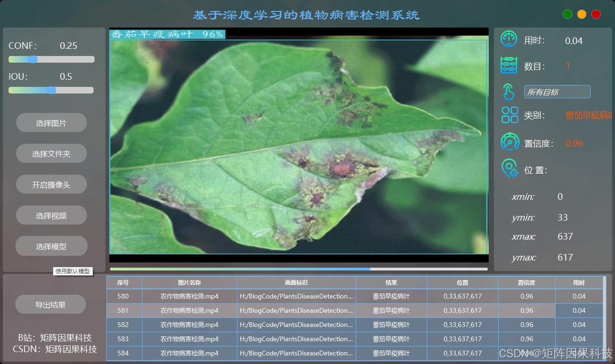Click the category grid icon
The height and width of the screenshot is (364, 615).
click(510, 115)
